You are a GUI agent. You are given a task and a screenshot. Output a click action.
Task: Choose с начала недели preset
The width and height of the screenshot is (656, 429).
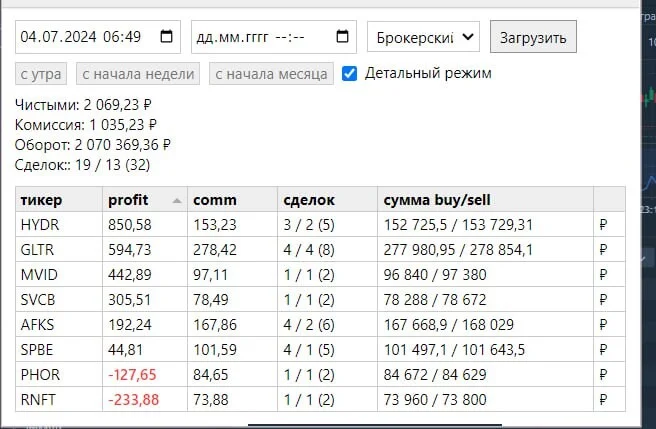[x=138, y=74]
